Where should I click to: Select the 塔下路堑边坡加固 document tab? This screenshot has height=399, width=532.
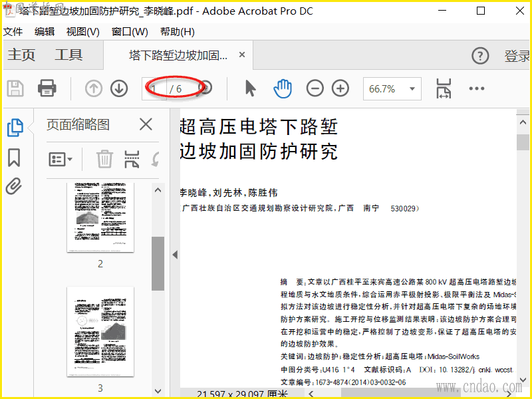pos(178,55)
